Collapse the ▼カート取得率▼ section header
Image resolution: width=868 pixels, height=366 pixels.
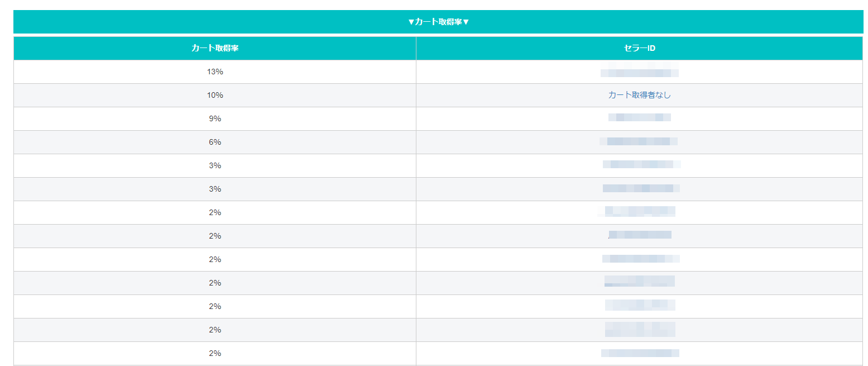pos(438,22)
